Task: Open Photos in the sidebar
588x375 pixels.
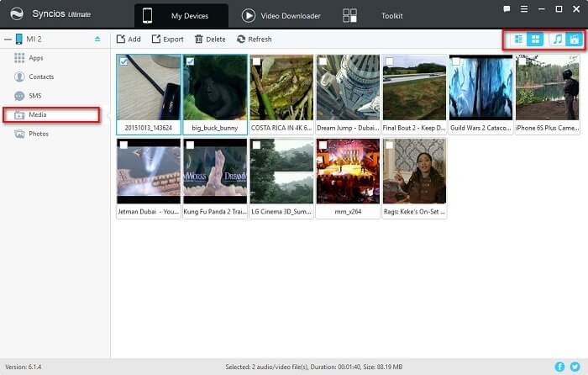Action: pos(39,134)
